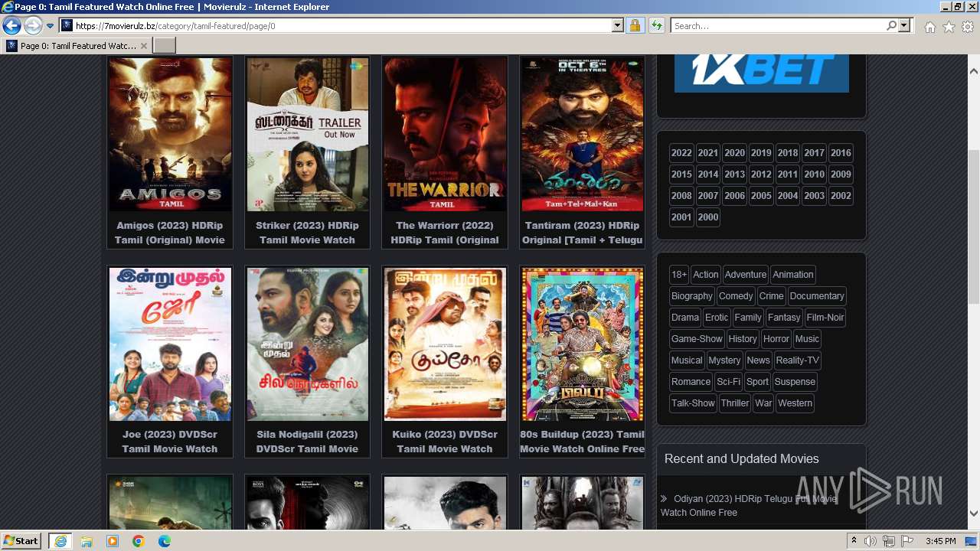The width and height of the screenshot is (980, 551).
Task: Click the refresh page icon
Action: click(x=656, y=26)
